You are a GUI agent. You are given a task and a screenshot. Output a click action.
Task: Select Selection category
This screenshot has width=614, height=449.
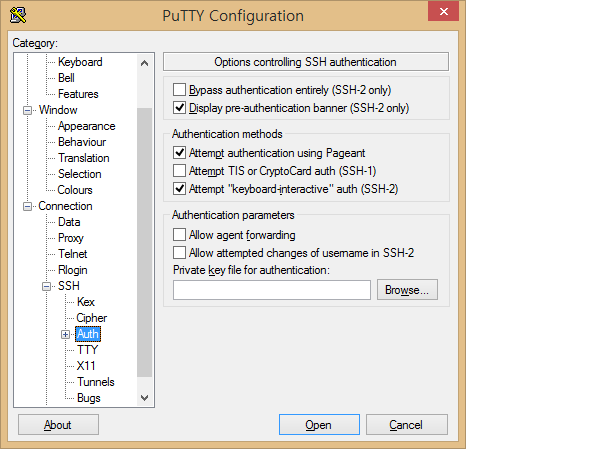79,174
